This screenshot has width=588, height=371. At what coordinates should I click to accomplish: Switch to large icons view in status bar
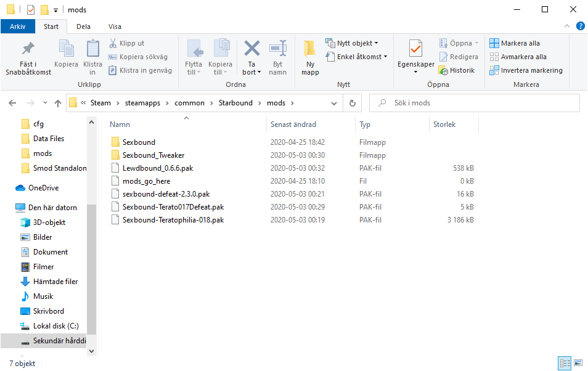[x=578, y=363]
